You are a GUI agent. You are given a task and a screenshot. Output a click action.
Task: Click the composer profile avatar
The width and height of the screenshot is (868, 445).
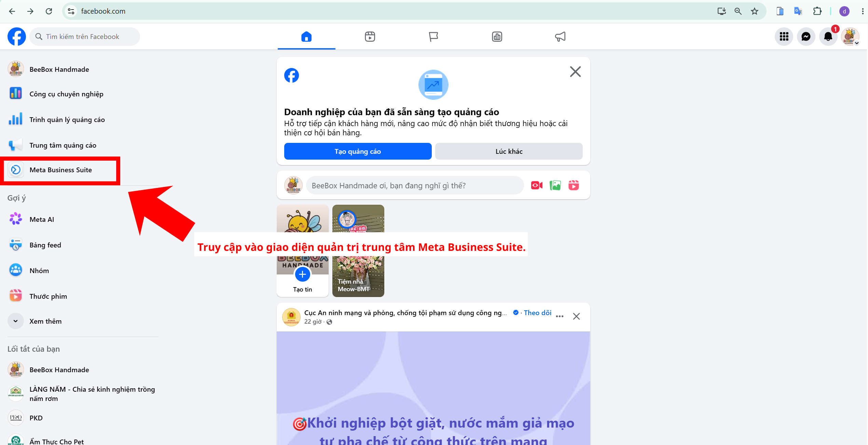pos(293,185)
